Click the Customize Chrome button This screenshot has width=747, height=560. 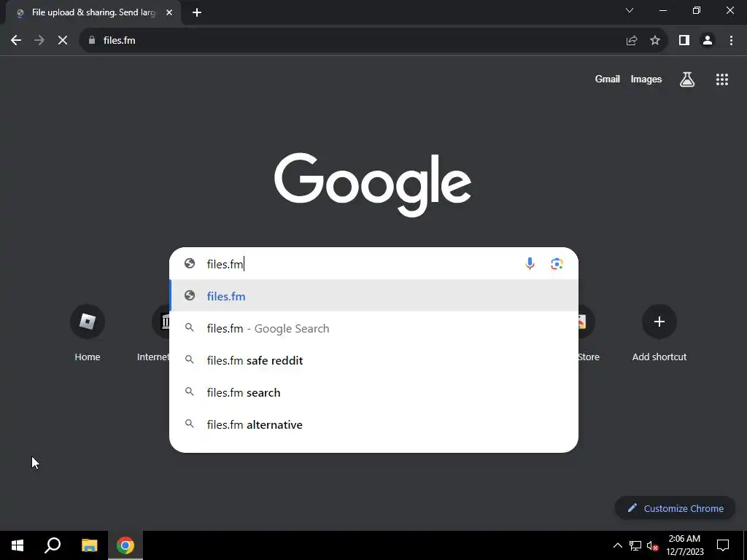tap(675, 508)
